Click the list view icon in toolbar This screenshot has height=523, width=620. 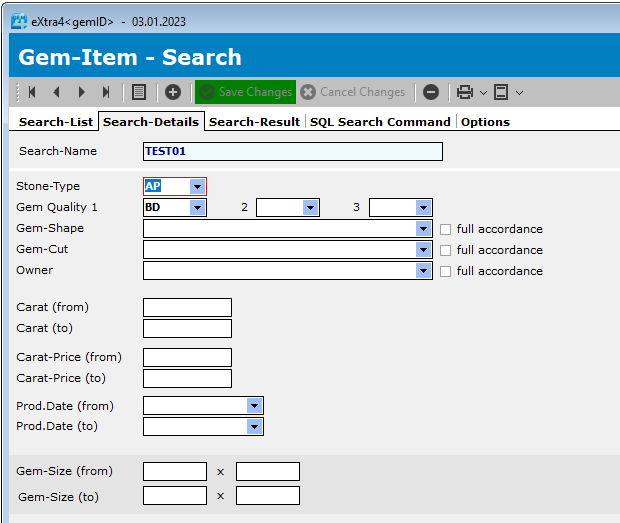[139, 92]
